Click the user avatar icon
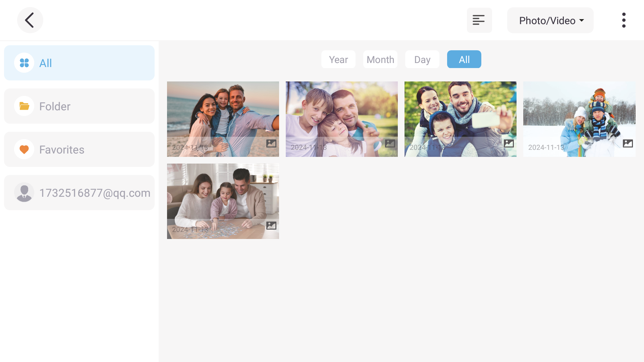 [x=24, y=193]
